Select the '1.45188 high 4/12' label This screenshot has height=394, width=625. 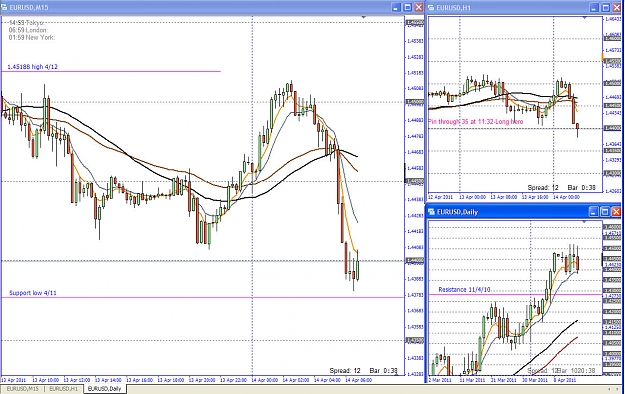pos(33,67)
